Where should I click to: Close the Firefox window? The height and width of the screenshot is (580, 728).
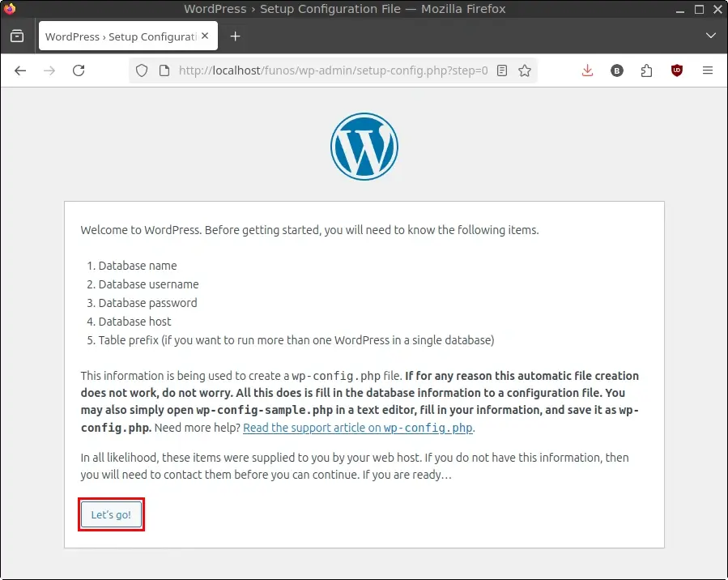click(x=717, y=9)
